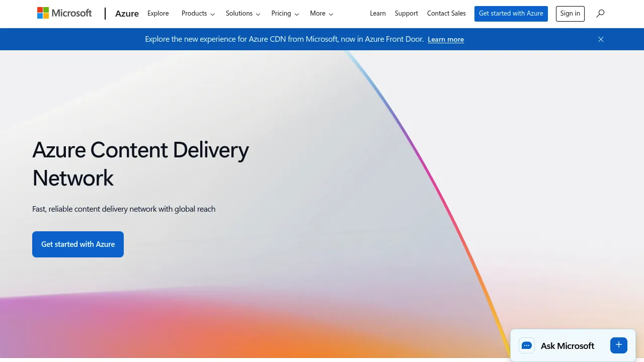Click the Ask Microsoft chat bubble icon
Screen dimensions: 644x362
pos(527,345)
